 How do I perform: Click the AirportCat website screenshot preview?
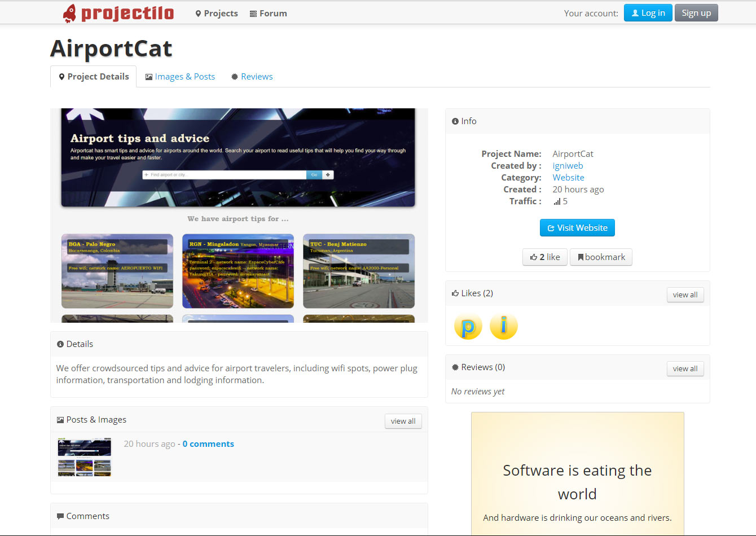[239, 216]
